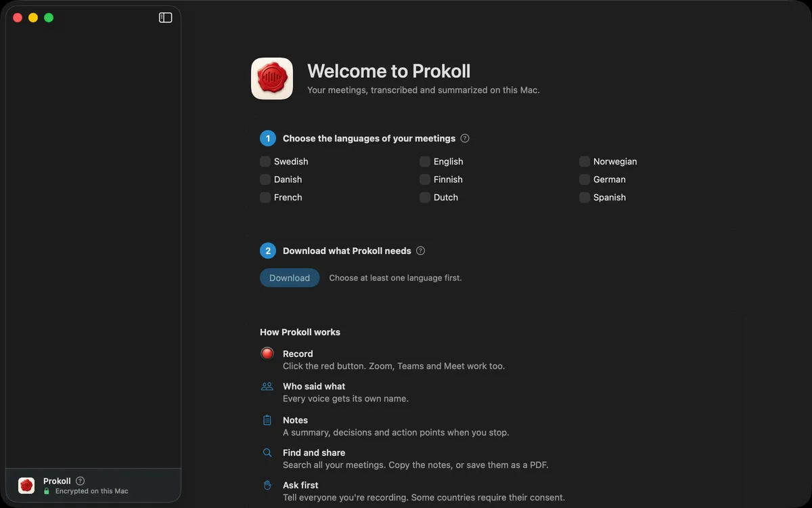
Task: Click the Welcome to Prokoll heading
Action: (x=389, y=71)
